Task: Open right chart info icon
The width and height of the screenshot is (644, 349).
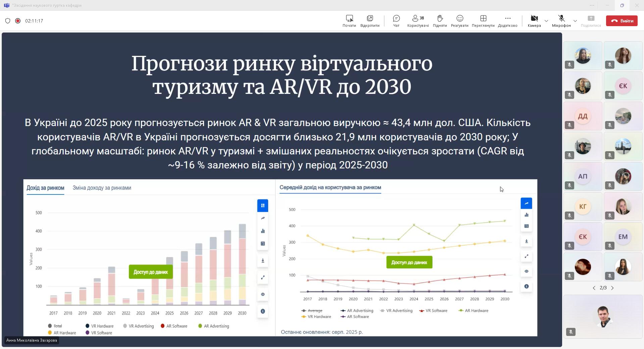Action: (526, 286)
